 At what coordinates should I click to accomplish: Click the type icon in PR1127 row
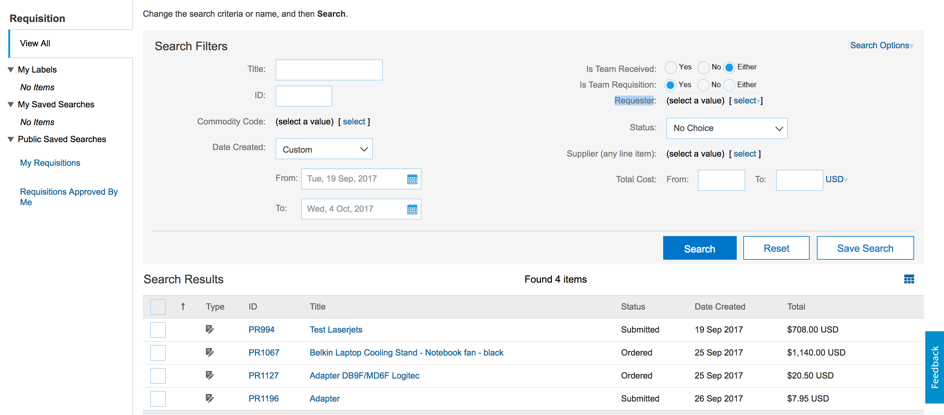[210, 375]
